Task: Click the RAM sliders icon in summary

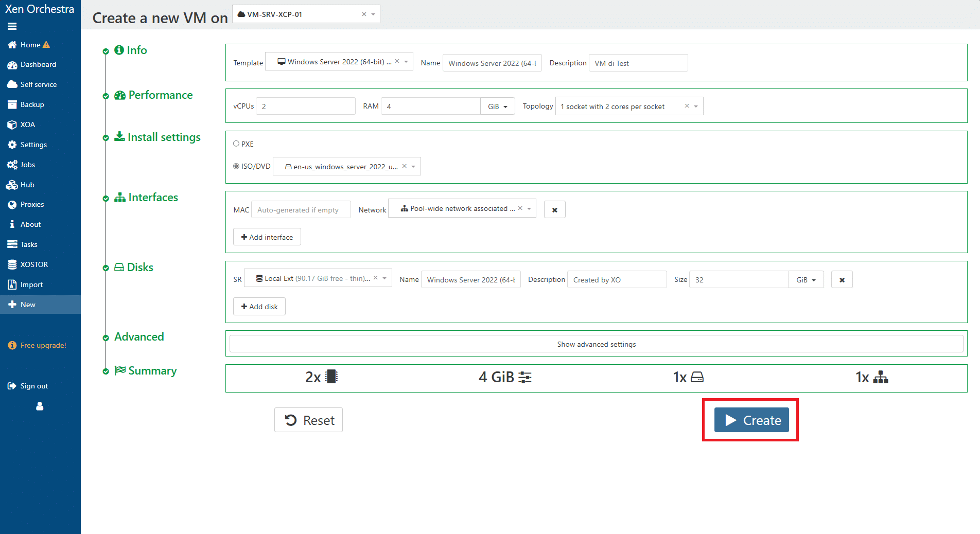Action: coord(525,377)
